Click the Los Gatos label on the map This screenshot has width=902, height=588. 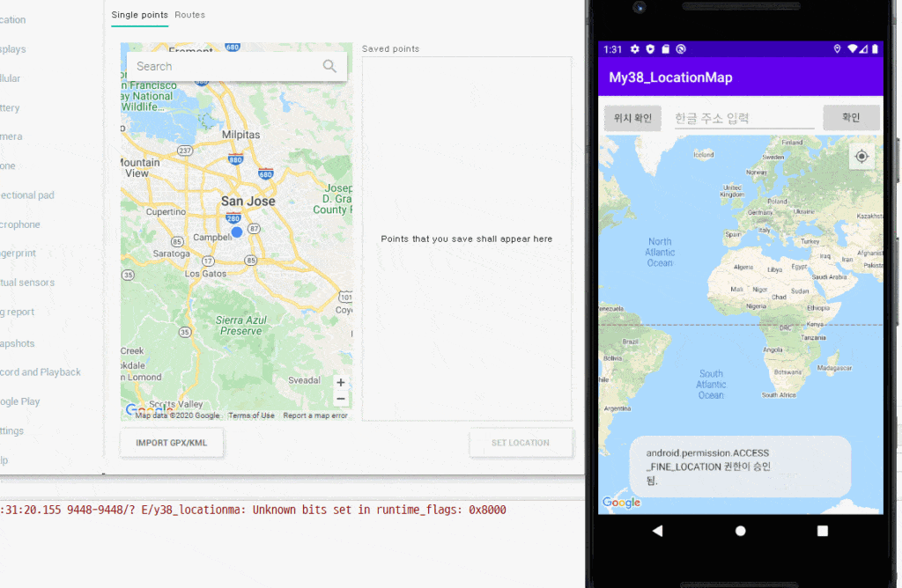[205, 274]
